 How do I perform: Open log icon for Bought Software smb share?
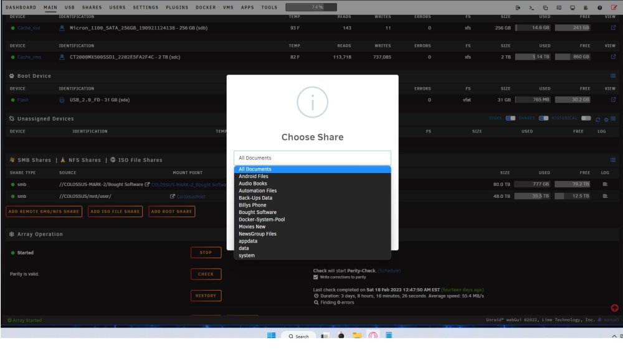coord(605,184)
